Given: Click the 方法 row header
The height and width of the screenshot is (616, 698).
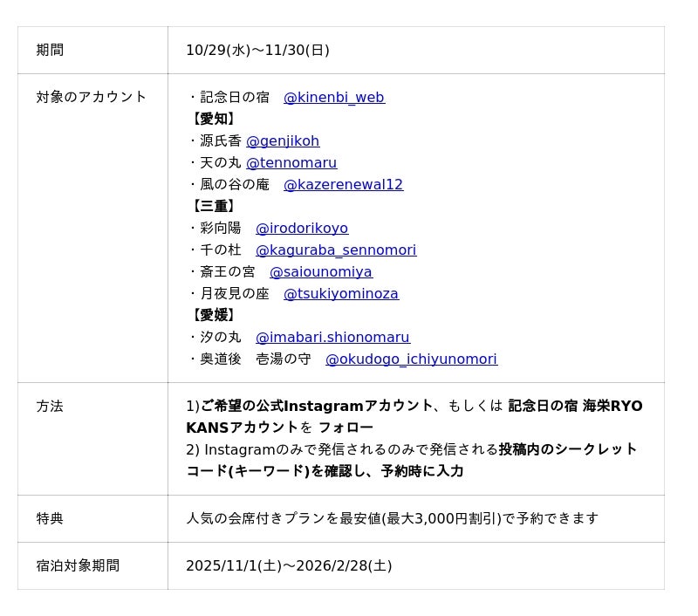Looking at the screenshot, I should tap(50, 407).
